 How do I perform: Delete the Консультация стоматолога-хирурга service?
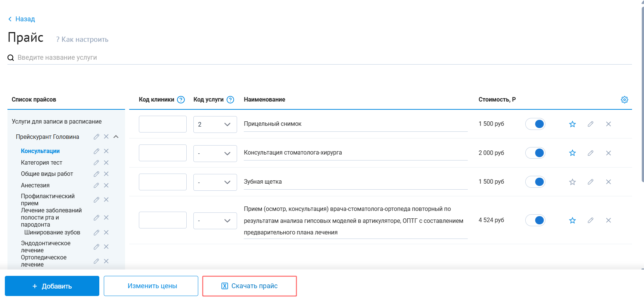point(609,153)
